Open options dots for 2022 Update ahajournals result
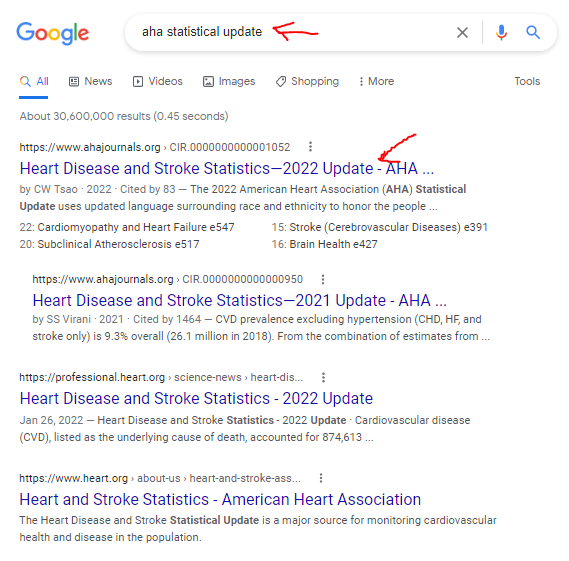The image size is (569, 561). [x=310, y=147]
